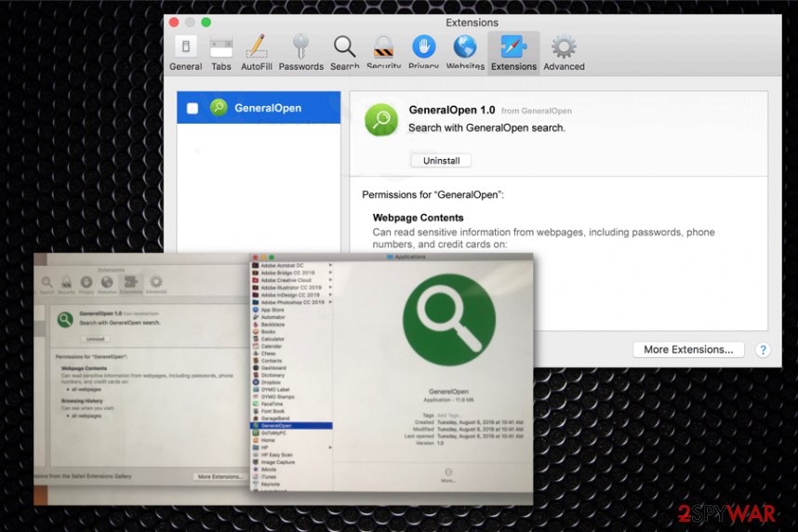Select DYMO Stamps in the Applications list
798x532 pixels.
(292, 396)
